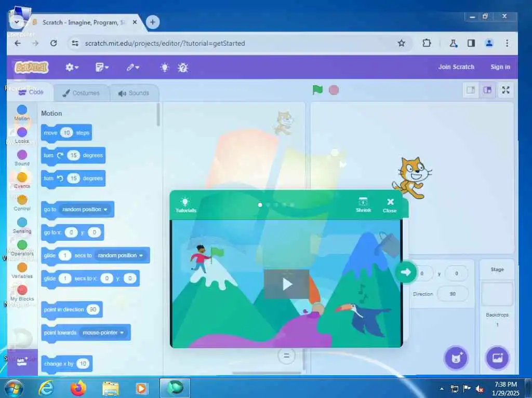Click the steps value in move block

(x=67, y=133)
